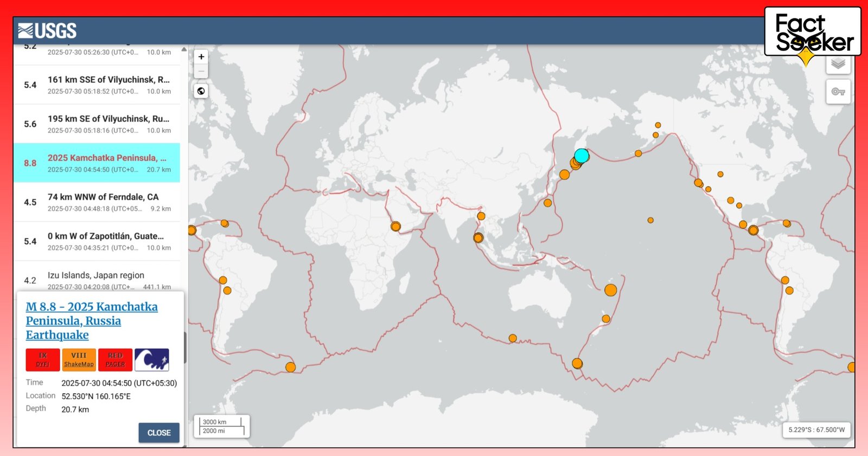Screen dimensions: 868x456
Task: Click the large orange marker near Vanuatu
Action: pyautogui.click(x=611, y=290)
